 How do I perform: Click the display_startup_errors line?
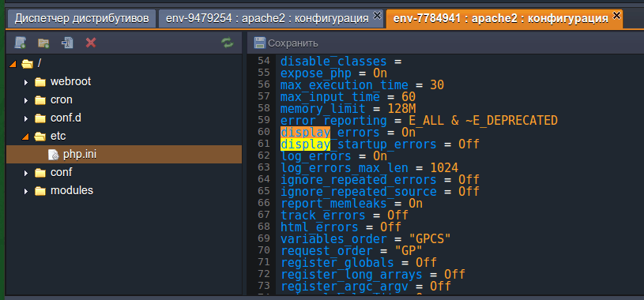coord(380,144)
